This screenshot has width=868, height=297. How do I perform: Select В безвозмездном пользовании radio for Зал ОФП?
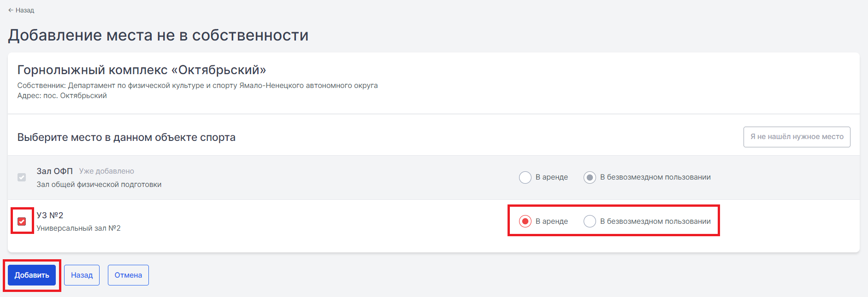(x=590, y=177)
